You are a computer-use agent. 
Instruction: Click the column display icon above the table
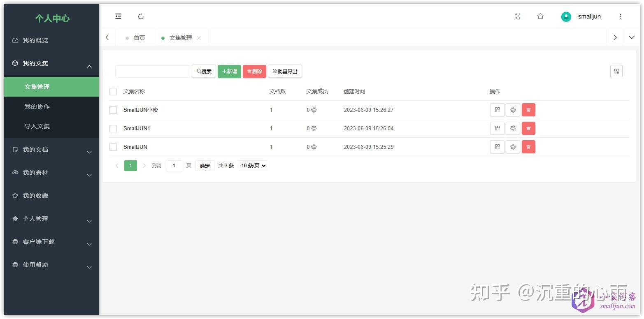click(616, 71)
